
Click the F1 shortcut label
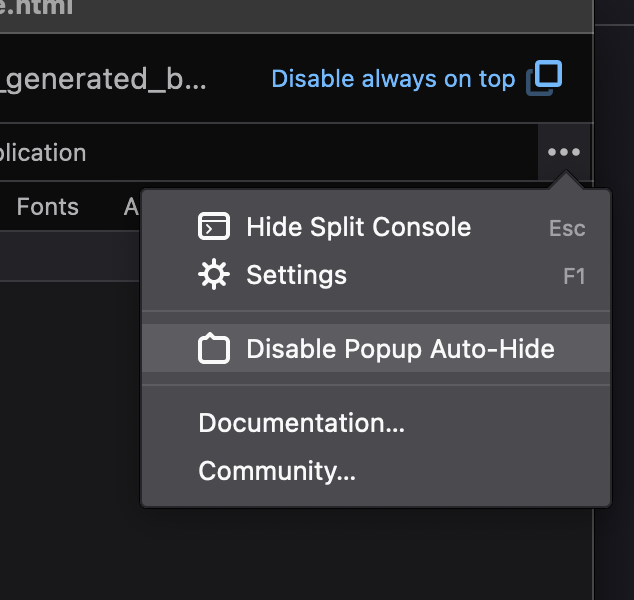tap(574, 277)
